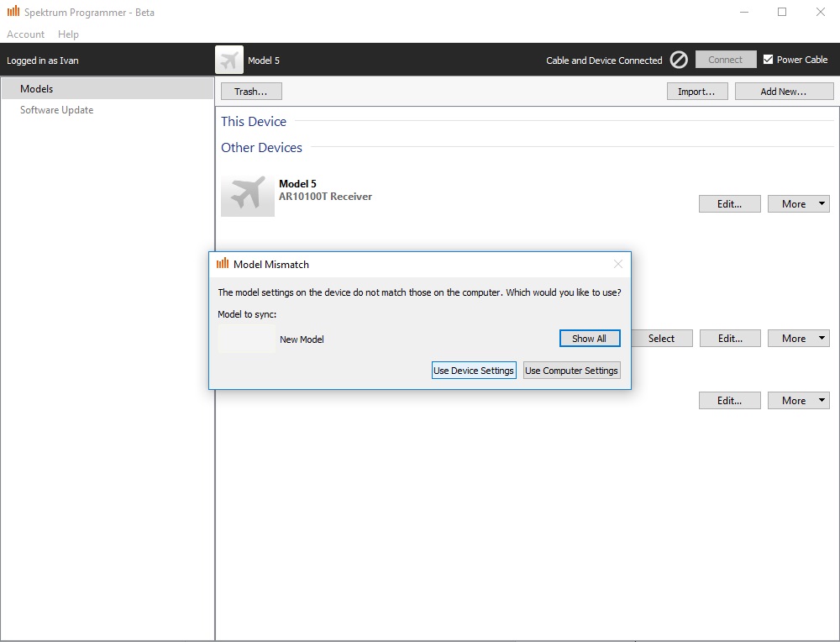Click the disconnect circle-slash icon

point(679,60)
